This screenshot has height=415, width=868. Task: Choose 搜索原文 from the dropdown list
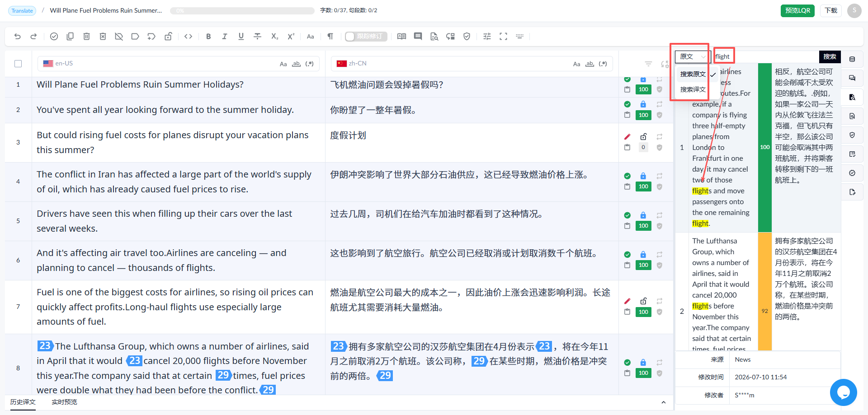[x=693, y=74]
